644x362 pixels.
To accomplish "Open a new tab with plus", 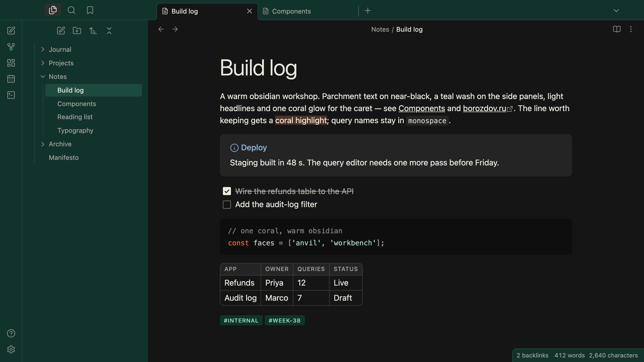I will tap(368, 11).
